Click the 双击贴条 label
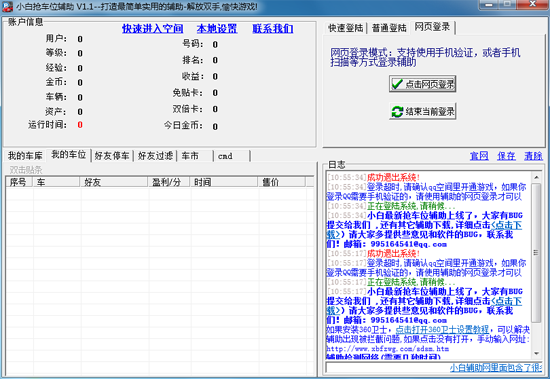550x379 pixels. click(26, 170)
